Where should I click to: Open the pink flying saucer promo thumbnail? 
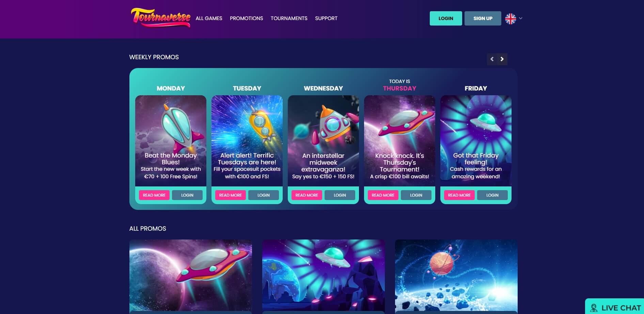click(191, 276)
